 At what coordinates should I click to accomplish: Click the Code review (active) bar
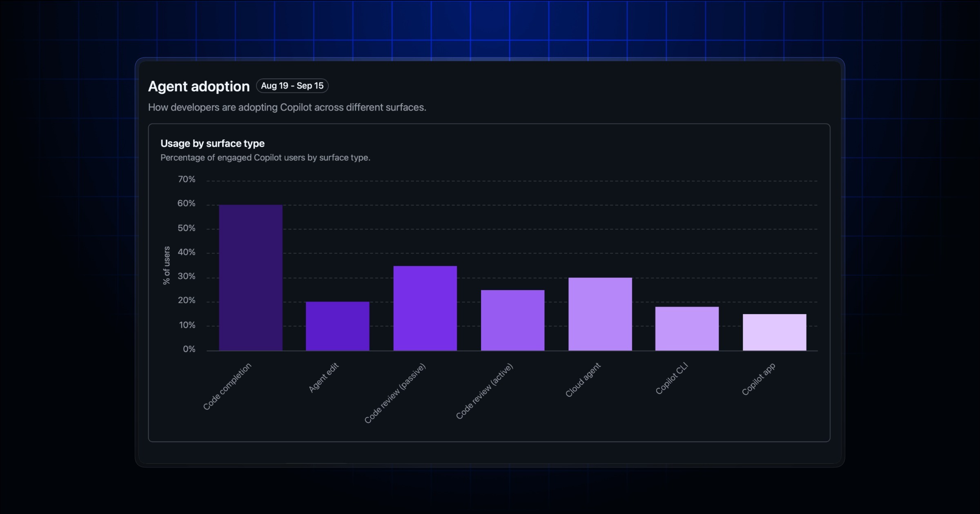pyautogui.click(x=512, y=320)
